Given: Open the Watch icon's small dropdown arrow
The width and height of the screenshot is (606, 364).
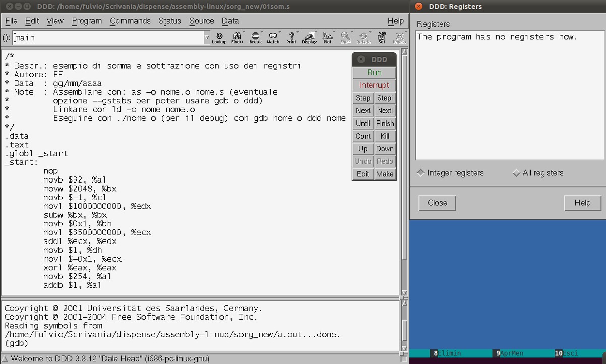Looking at the screenshot, I should tap(280, 33).
